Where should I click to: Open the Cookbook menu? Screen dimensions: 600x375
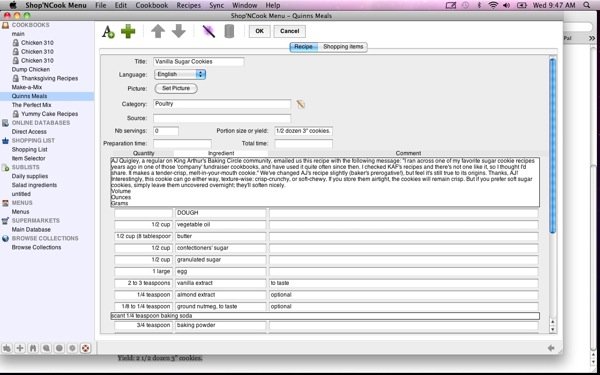tap(152, 5)
